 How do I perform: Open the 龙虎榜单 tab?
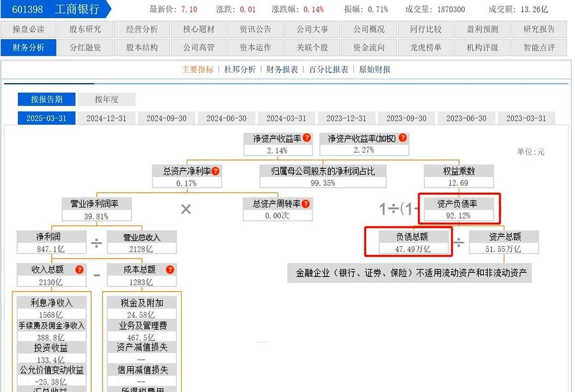[x=425, y=48]
